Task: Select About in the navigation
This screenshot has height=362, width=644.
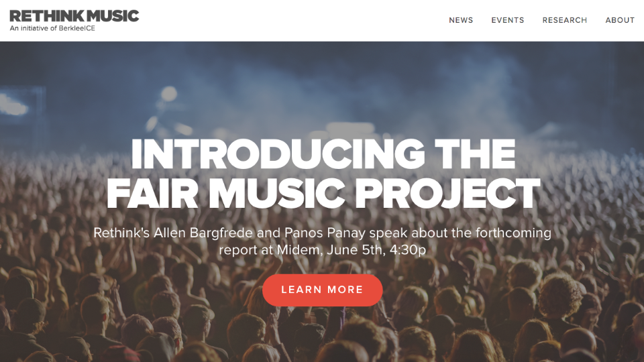Action: click(x=620, y=20)
